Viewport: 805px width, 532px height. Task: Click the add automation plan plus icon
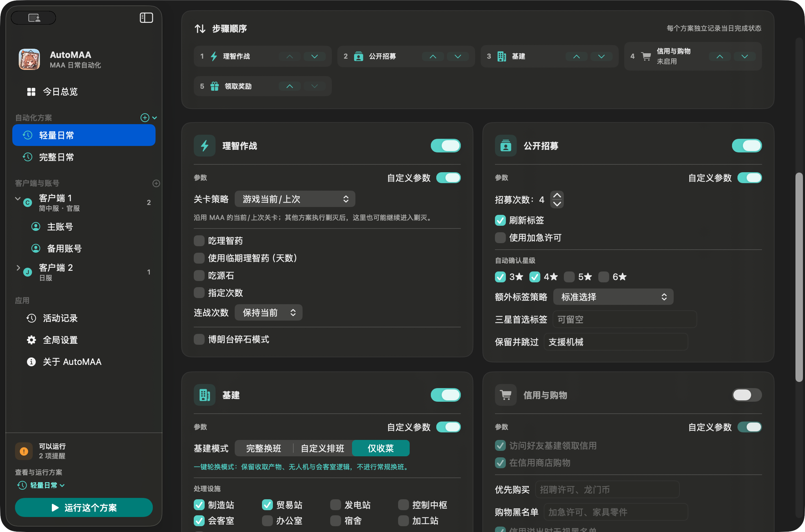pos(145,118)
